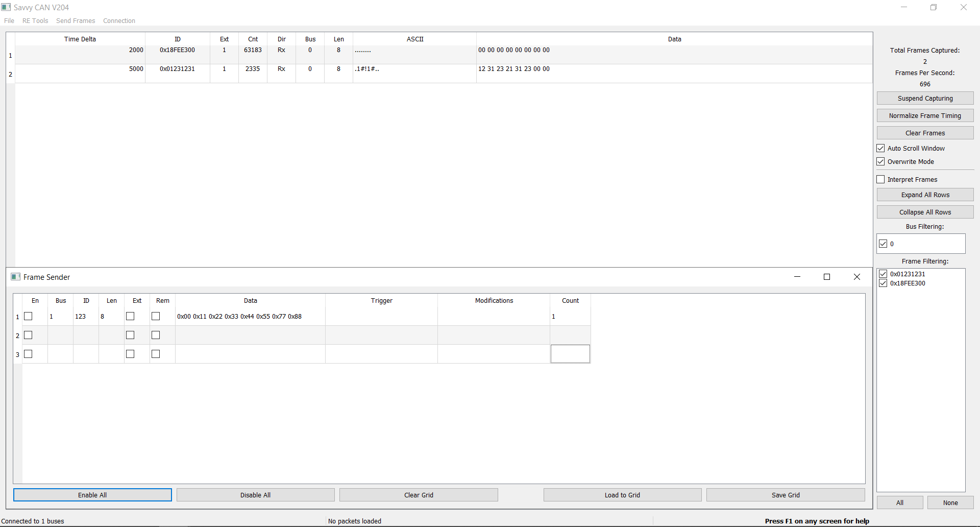This screenshot has height=527, width=980.
Task: Toggle Overwrite Mode checkbox
Action: coord(880,161)
